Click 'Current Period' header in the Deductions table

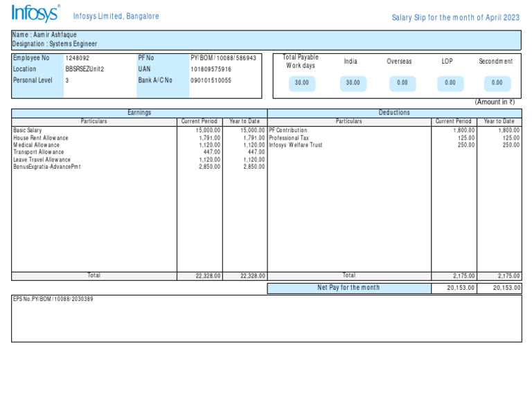453,121
